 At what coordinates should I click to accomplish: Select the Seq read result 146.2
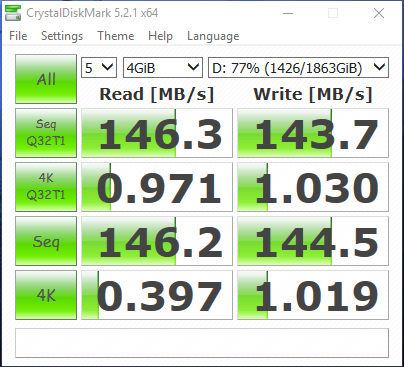coord(157,241)
